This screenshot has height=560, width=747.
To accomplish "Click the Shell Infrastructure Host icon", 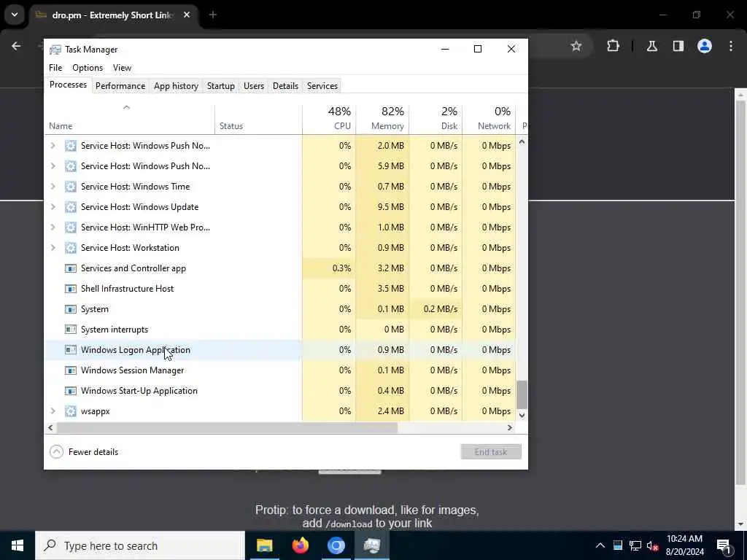I will [71, 289].
